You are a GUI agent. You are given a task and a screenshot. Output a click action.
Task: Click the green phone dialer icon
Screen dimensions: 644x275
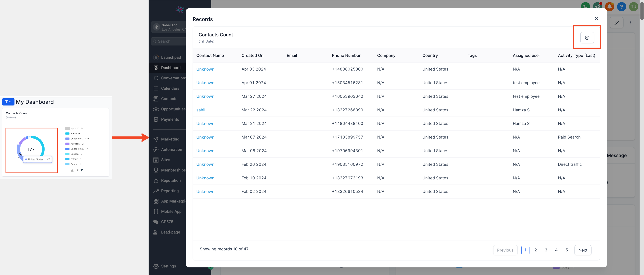coord(585,6)
